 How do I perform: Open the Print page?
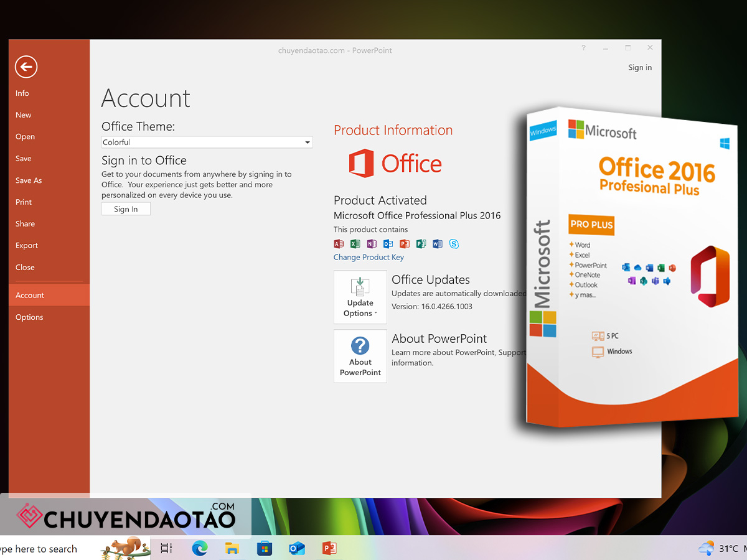click(x=24, y=202)
